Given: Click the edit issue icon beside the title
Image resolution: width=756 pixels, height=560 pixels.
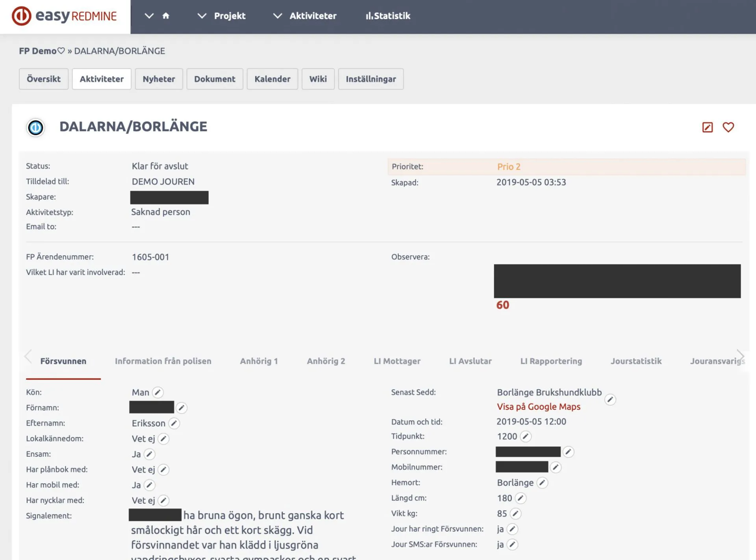Looking at the screenshot, I should 707,127.
